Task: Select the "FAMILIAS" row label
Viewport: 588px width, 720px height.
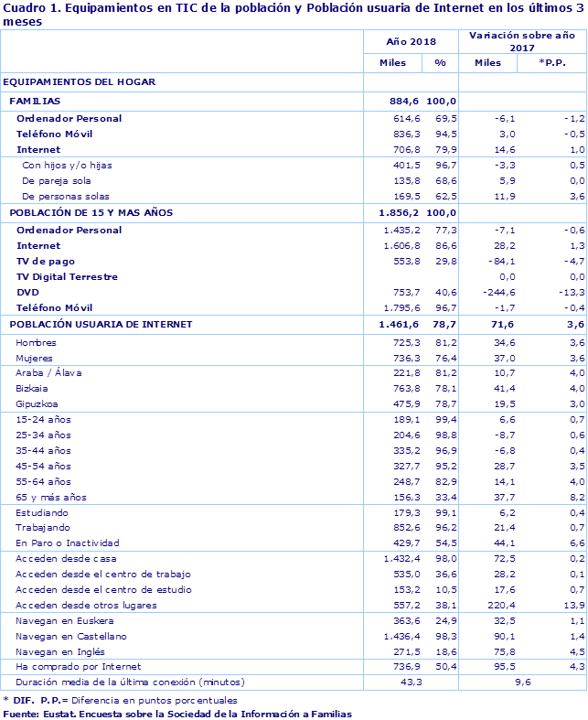Action: [35, 101]
